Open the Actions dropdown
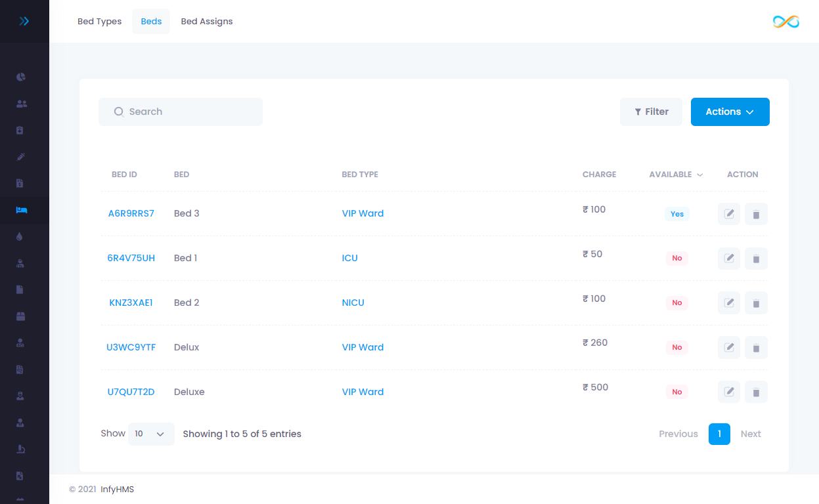Image resolution: width=819 pixels, height=504 pixels. click(730, 112)
